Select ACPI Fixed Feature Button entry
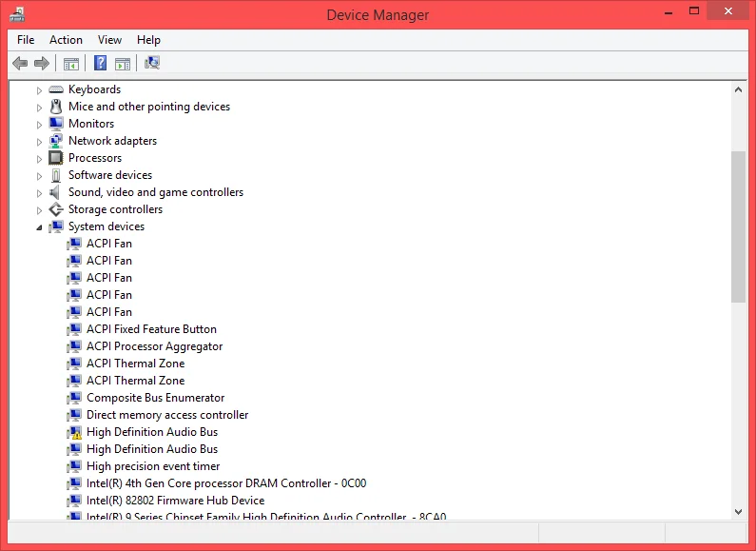The height and width of the screenshot is (551, 756). point(151,329)
